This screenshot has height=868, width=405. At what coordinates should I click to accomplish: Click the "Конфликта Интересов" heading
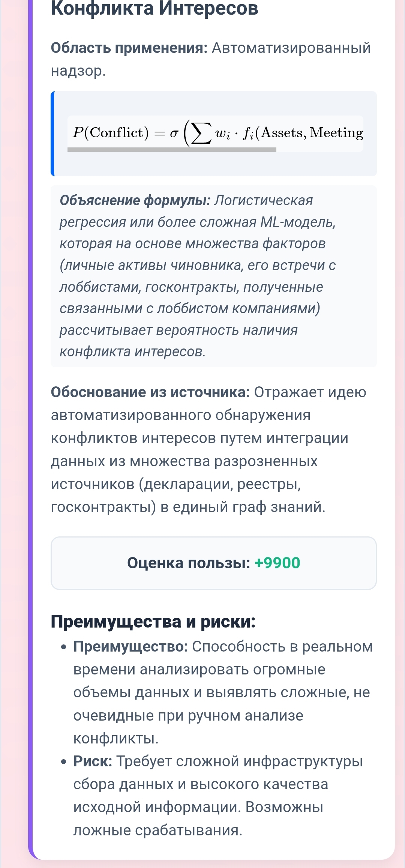pyautogui.click(x=154, y=8)
